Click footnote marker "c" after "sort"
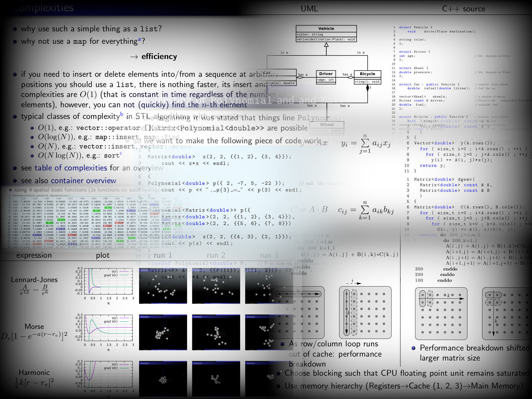Image resolution: width=532 pixels, height=399 pixels. (x=121, y=153)
